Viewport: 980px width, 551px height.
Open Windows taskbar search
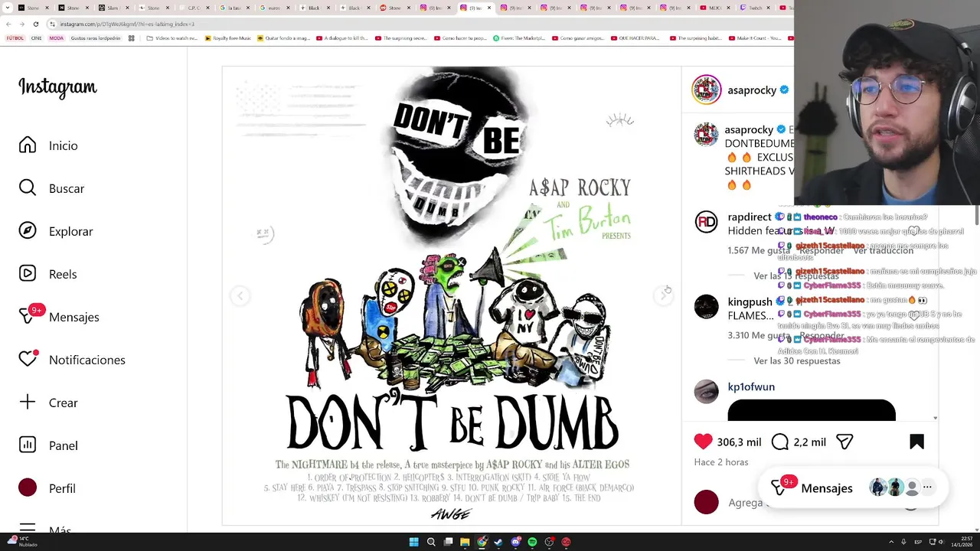tap(431, 542)
